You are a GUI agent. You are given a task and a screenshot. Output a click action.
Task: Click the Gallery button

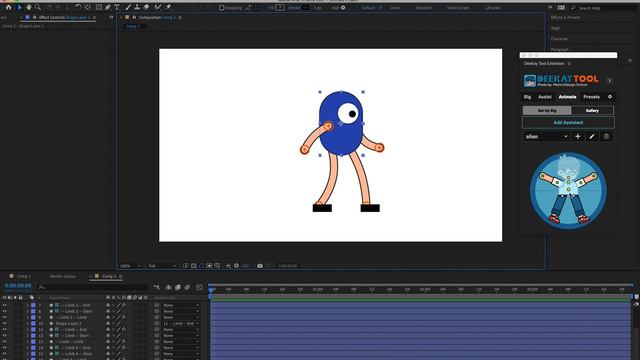pos(592,111)
